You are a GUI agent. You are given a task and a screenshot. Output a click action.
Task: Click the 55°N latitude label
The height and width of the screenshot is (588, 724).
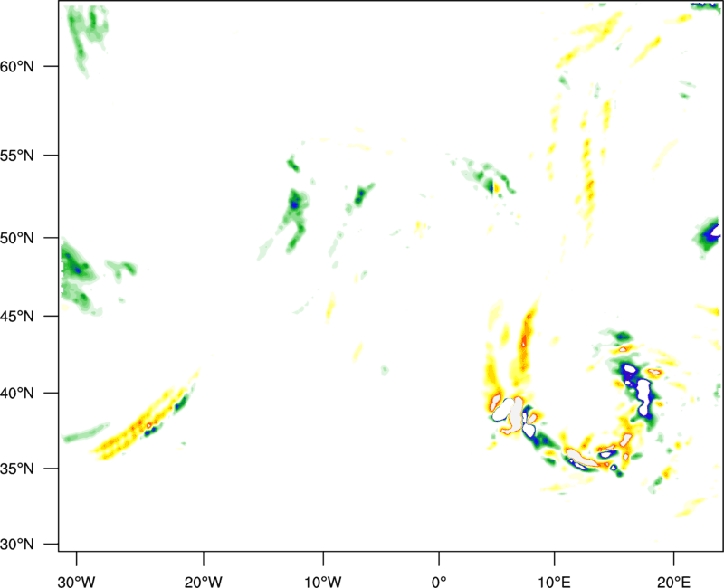click(x=17, y=156)
